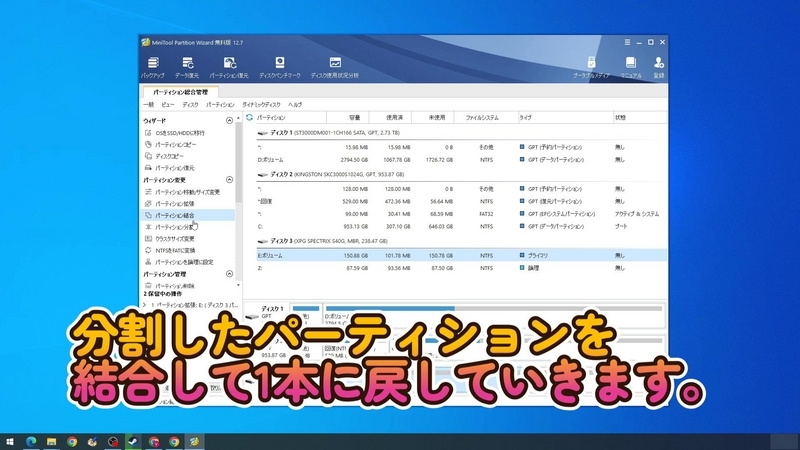Sort by ファイルシステム column header
Image resolution: width=800 pixels, height=450 pixels.
coord(486,117)
